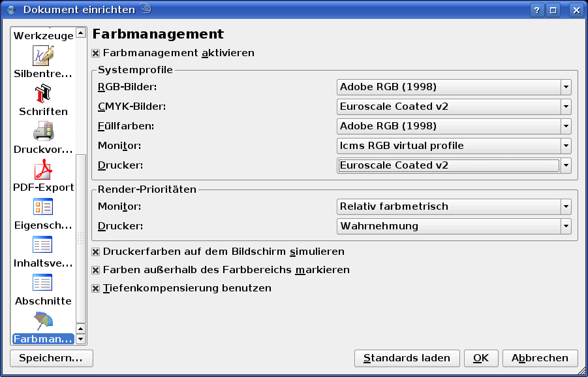Toggle Farbmanagement aktivieren checkbox
Image resolution: width=588 pixels, height=377 pixels.
point(96,54)
